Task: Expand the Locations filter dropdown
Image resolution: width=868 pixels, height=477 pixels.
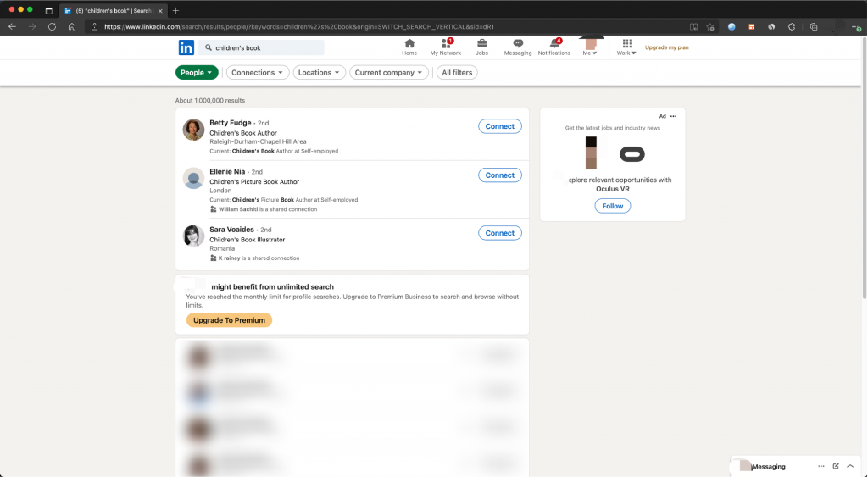Action: pyautogui.click(x=319, y=73)
